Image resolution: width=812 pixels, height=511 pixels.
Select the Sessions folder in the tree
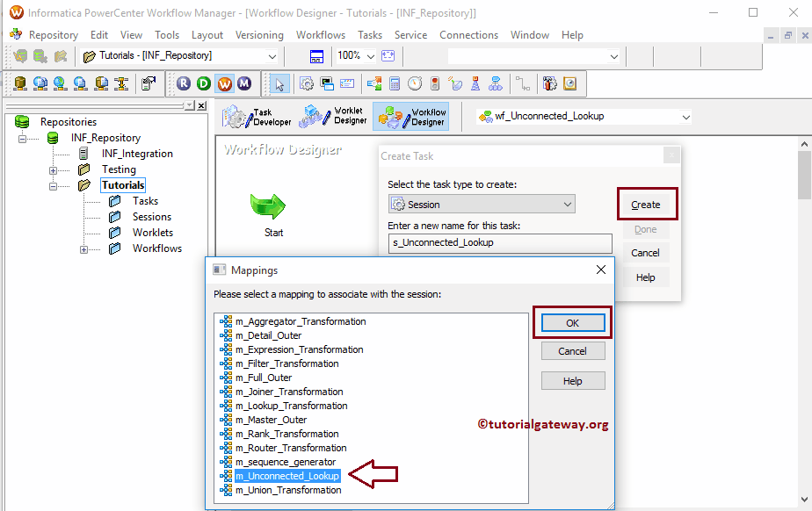pos(152,217)
